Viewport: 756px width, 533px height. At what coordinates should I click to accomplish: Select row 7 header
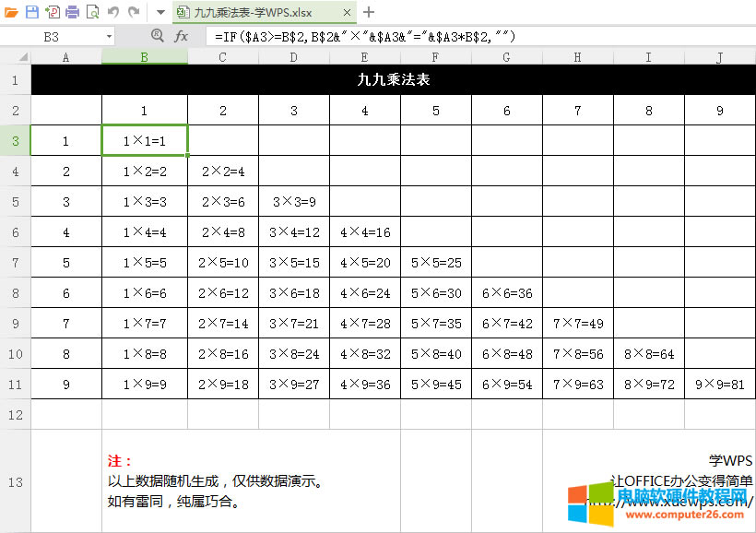[16, 263]
